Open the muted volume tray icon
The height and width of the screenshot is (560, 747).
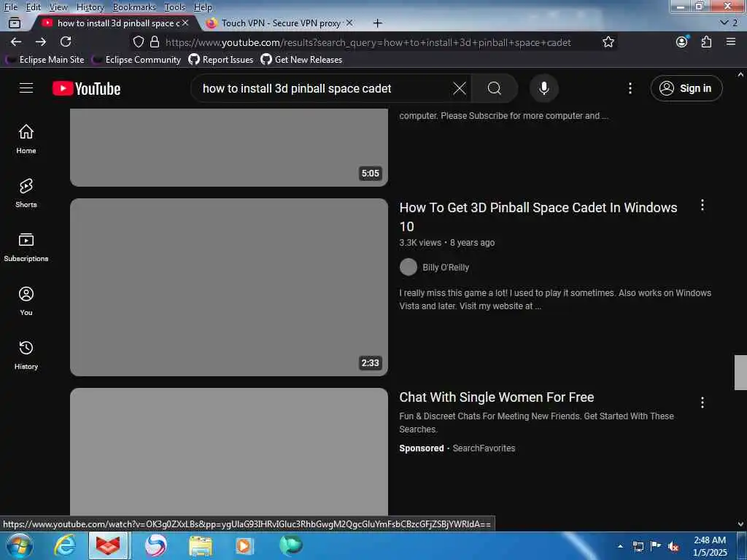point(673,546)
